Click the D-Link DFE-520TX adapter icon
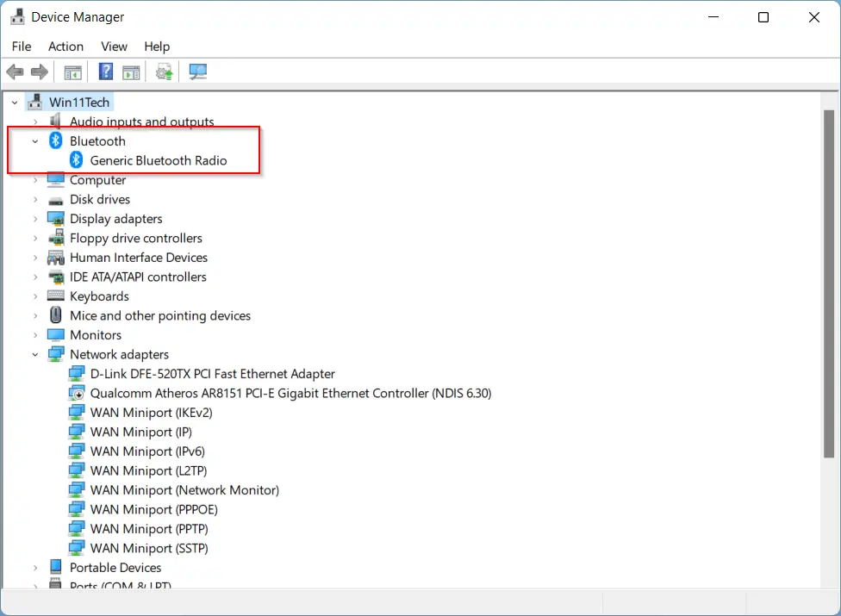 click(76, 373)
